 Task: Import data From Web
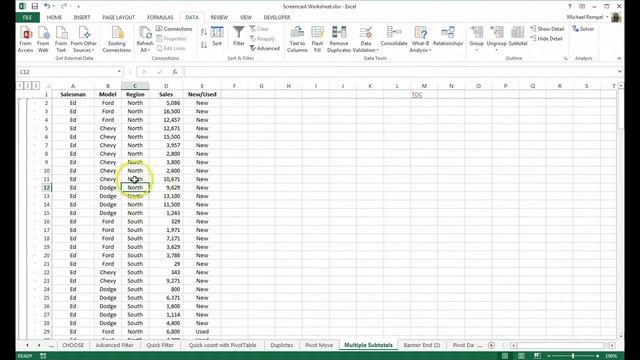coord(43,39)
